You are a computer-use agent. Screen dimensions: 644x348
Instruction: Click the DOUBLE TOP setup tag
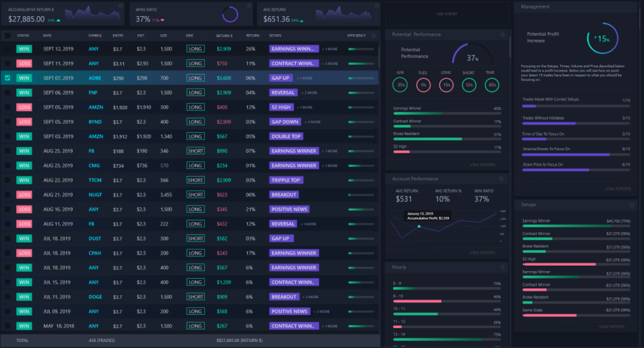(286, 136)
